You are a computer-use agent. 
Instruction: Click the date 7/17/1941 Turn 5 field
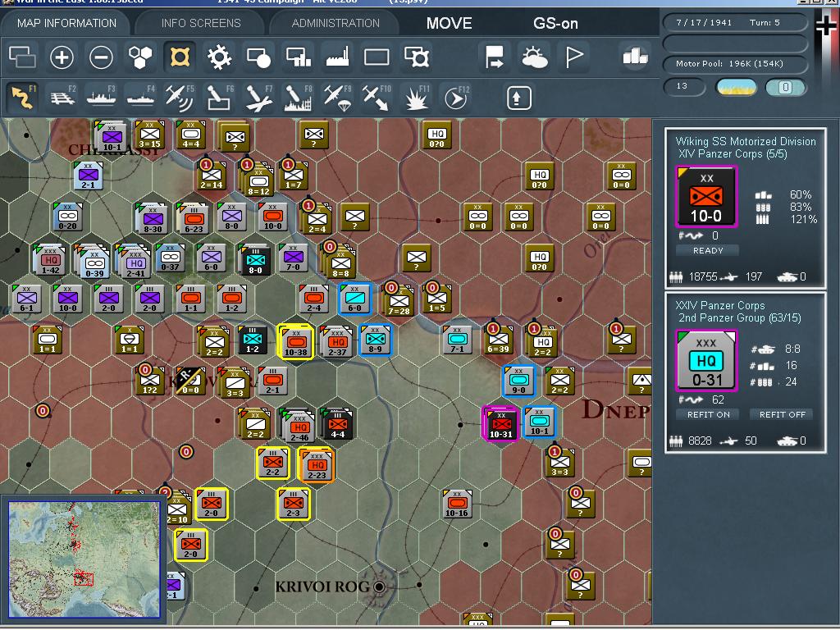pyautogui.click(x=735, y=22)
